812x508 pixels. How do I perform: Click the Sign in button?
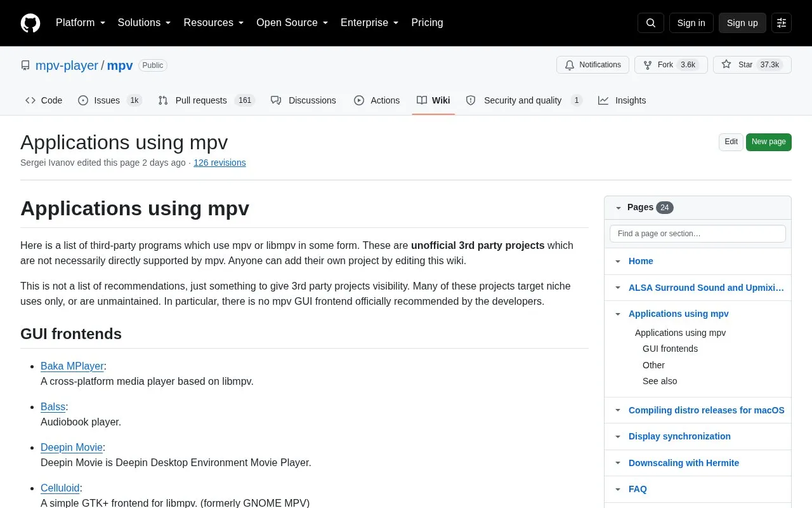[691, 23]
